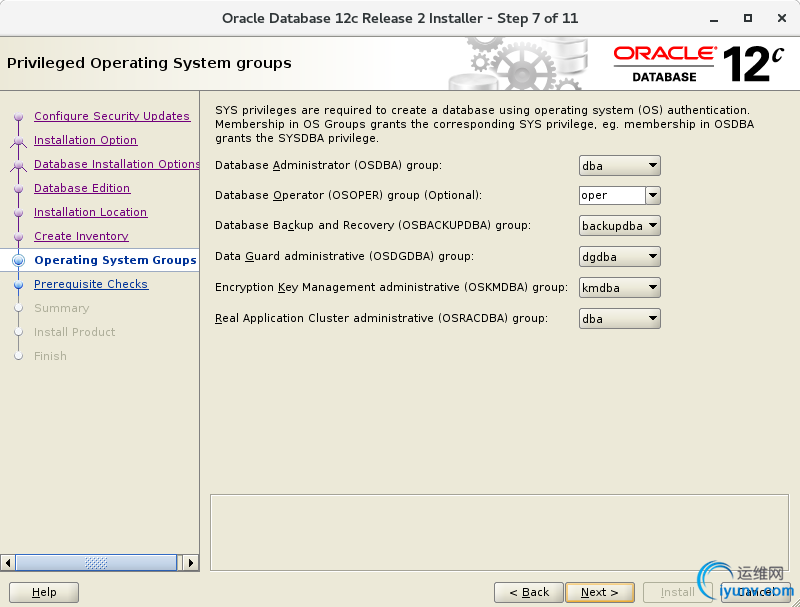Select the Operating System Groups step

tap(115, 260)
